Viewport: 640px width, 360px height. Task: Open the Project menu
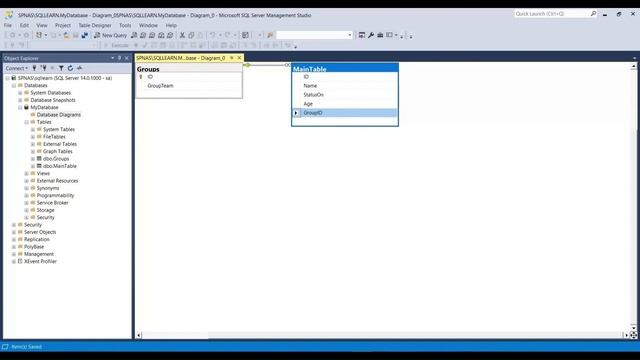63,25
